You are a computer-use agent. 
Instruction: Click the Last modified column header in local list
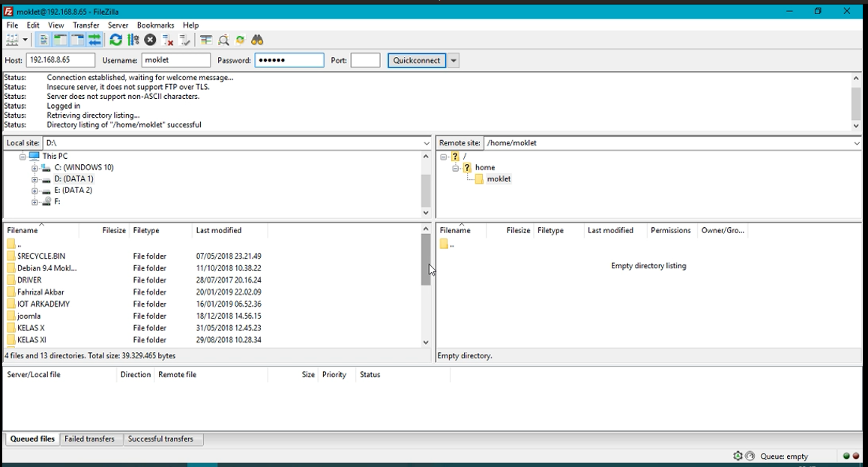point(219,231)
